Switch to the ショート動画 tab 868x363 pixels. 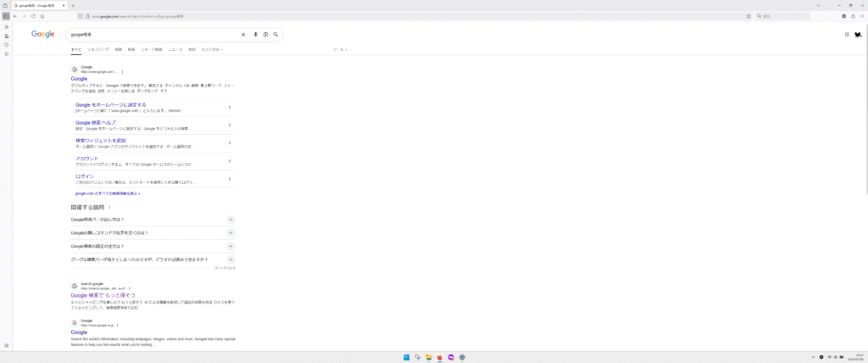pyautogui.click(x=152, y=49)
